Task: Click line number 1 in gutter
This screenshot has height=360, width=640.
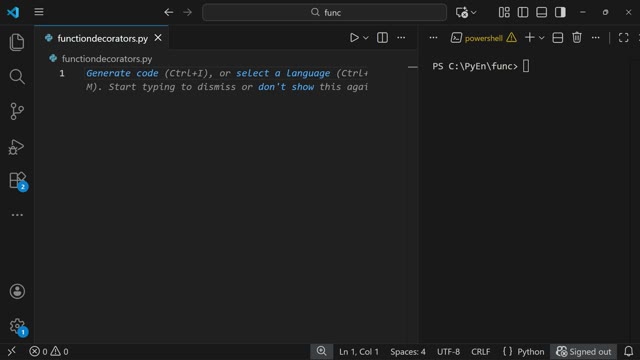Action: pos(62,73)
